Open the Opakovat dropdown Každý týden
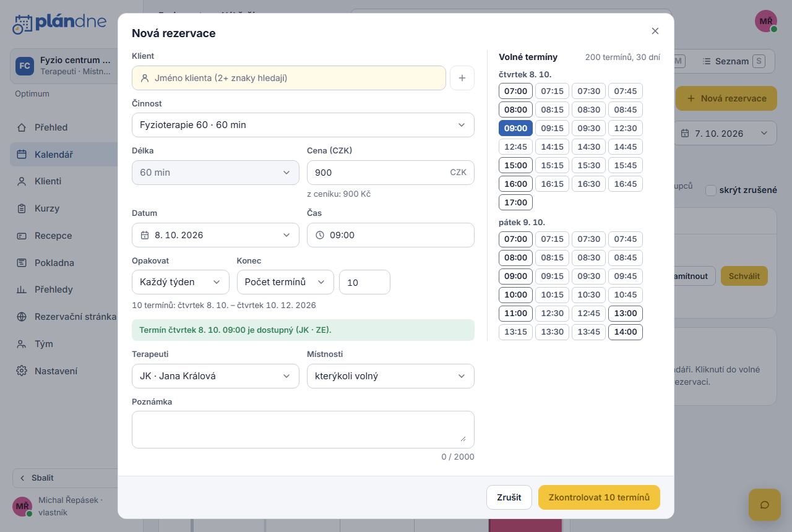This screenshot has height=532, width=792. point(181,282)
